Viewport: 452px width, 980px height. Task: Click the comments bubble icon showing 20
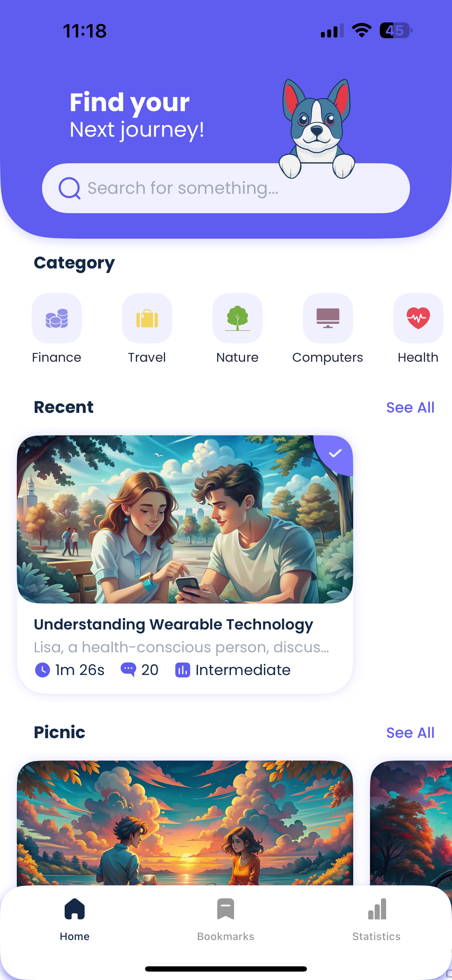click(128, 669)
